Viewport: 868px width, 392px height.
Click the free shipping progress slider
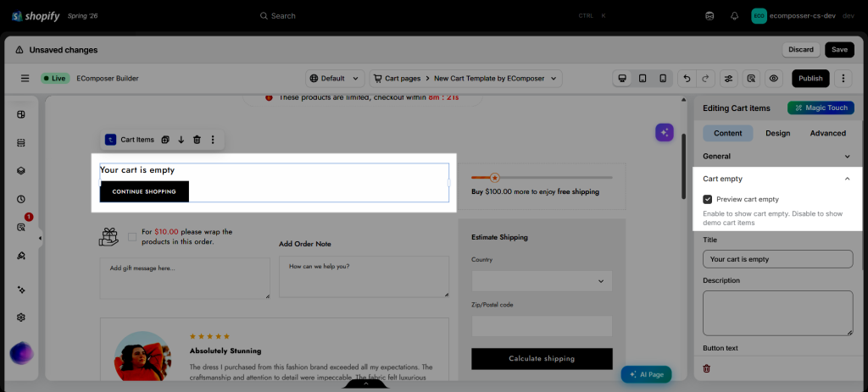[542, 178]
